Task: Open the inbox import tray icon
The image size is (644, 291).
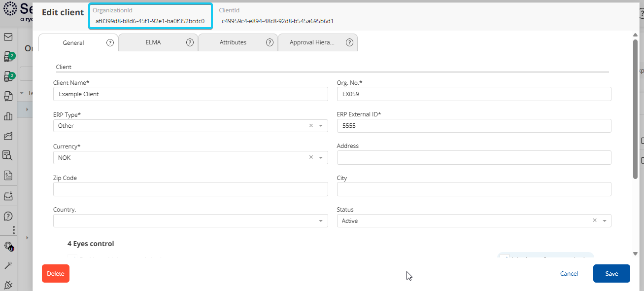Action: coord(8,196)
